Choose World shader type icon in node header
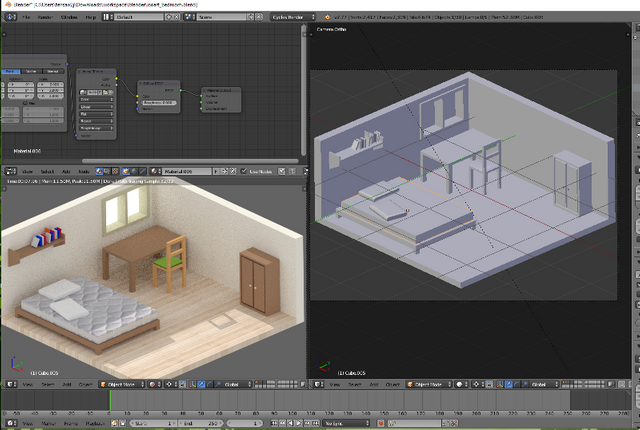Viewport: 640px width, 430px height. (x=135, y=171)
